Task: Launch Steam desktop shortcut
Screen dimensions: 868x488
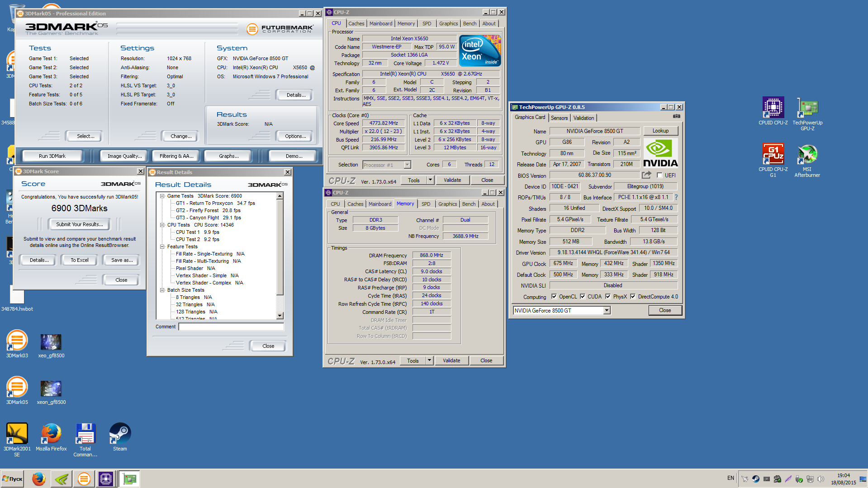Action: 120,437
